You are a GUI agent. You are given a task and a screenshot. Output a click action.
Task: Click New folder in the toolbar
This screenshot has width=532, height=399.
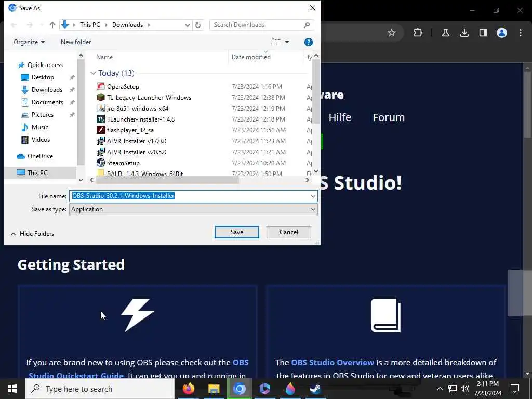(x=76, y=42)
